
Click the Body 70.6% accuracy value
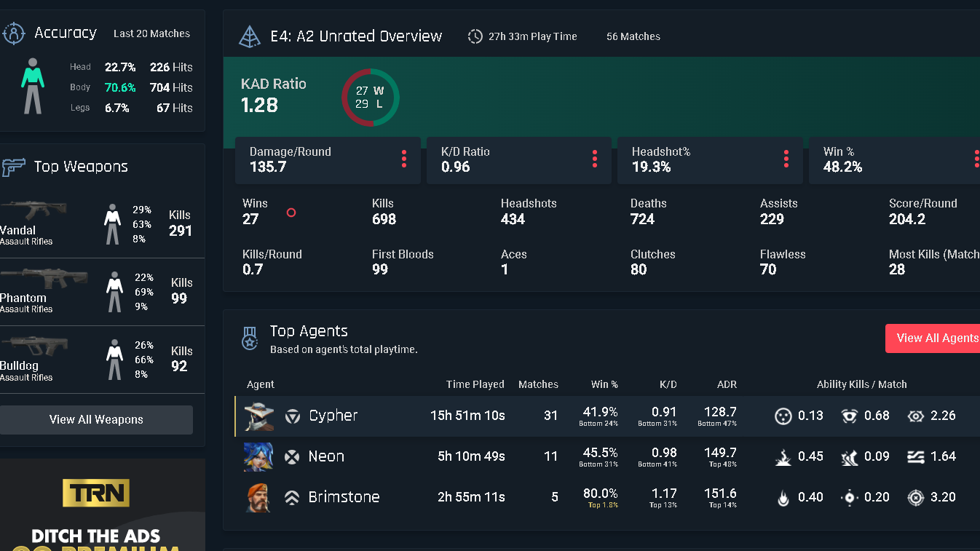[120, 87]
